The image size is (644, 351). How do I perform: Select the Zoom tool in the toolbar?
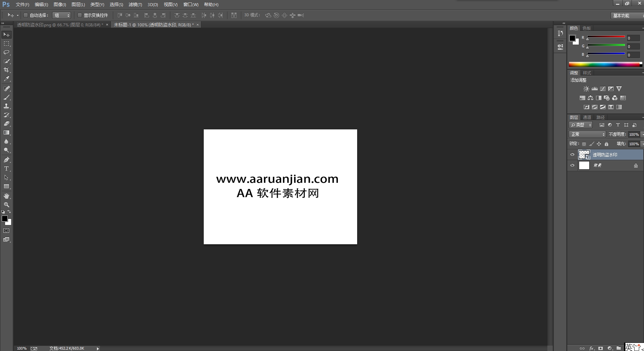[x=6, y=205]
